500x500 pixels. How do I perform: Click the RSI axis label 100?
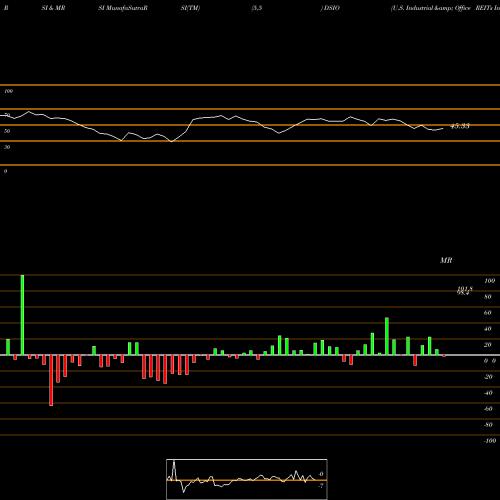(9, 91)
